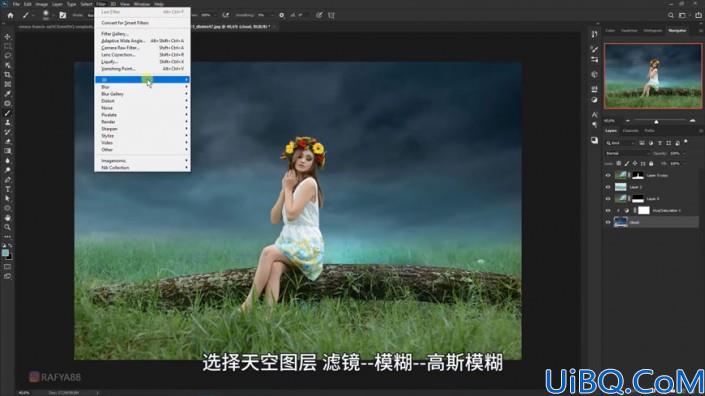The image size is (705, 396).
Task: Select the Eraser tool
Action: coord(8,142)
